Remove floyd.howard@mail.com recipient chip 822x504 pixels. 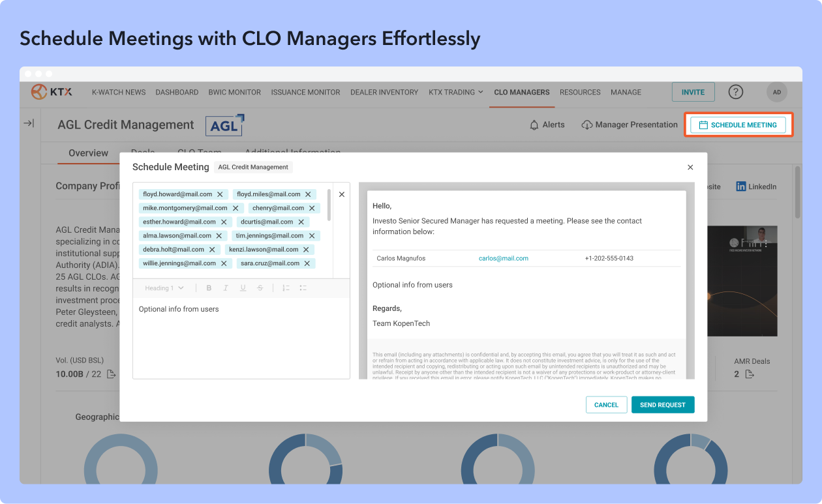pos(221,194)
